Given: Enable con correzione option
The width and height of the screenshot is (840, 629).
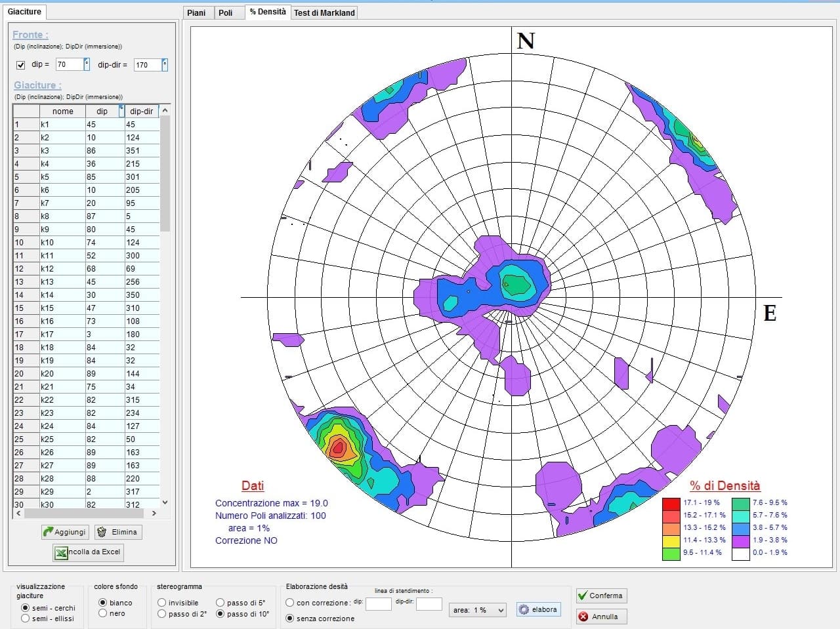Looking at the screenshot, I should coord(289,602).
